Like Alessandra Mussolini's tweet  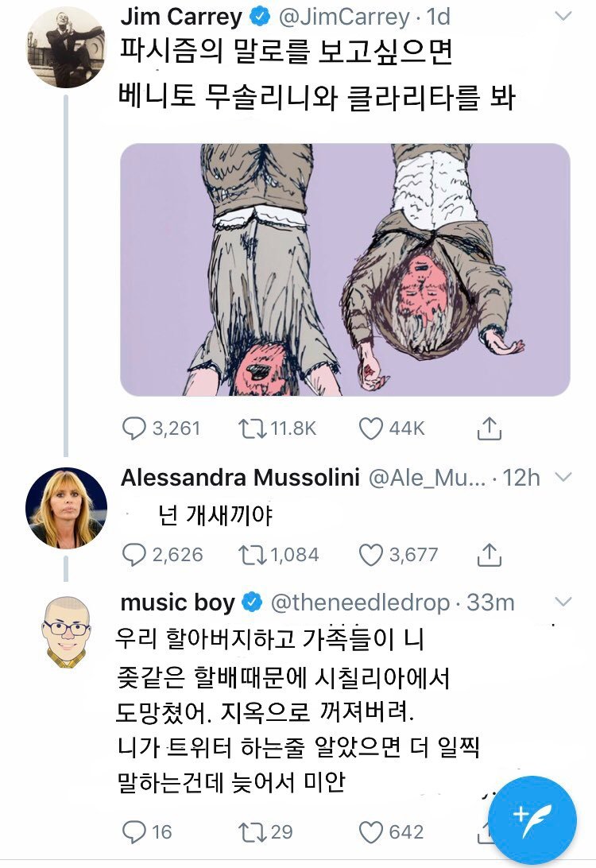[x=370, y=554]
